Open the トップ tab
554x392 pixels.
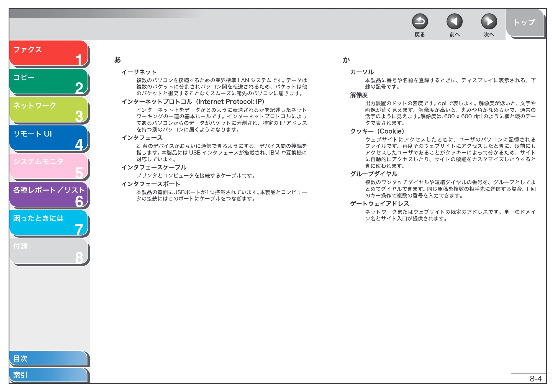pos(525,23)
